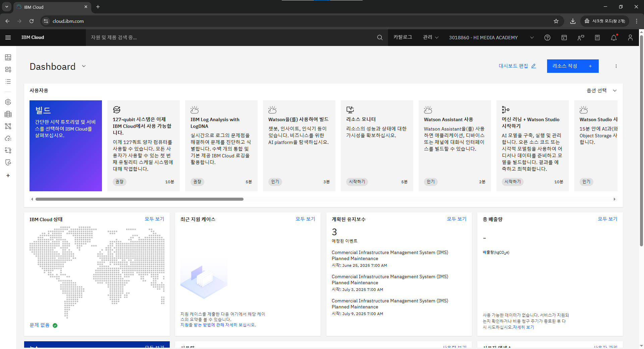The height and width of the screenshot is (349, 644).
Task: Open the Watson을(를) 사용하여 빌드 card
Action: tap(299, 146)
